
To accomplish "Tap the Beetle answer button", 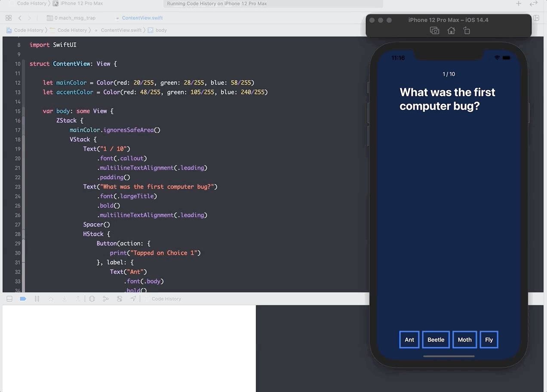I will pos(436,340).
